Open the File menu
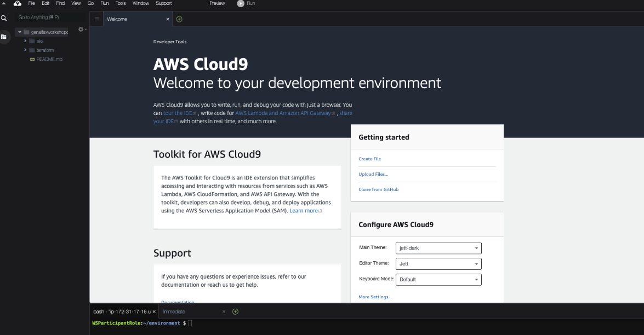 (32, 3)
